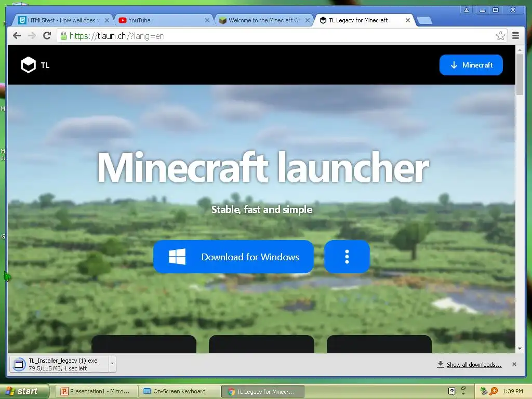This screenshot has width=532, height=399.
Task: Click TL Legacy Chrome taskbar item
Action: [x=262, y=392]
